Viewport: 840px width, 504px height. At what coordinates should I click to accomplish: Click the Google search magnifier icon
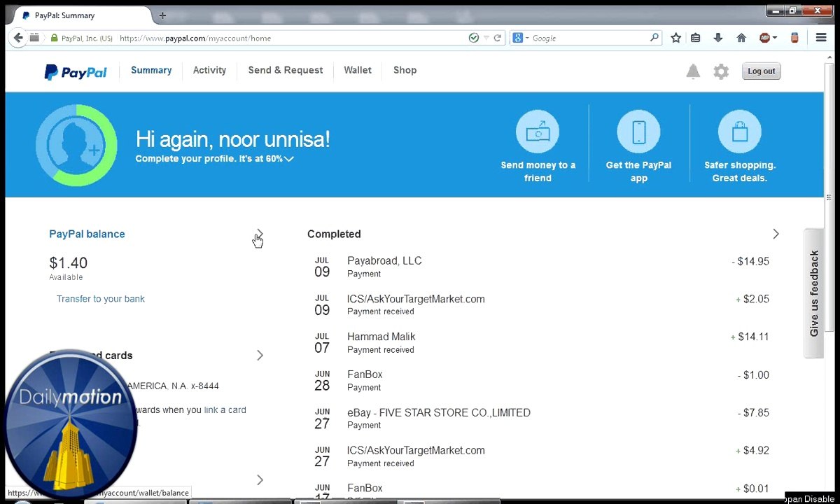coord(654,38)
